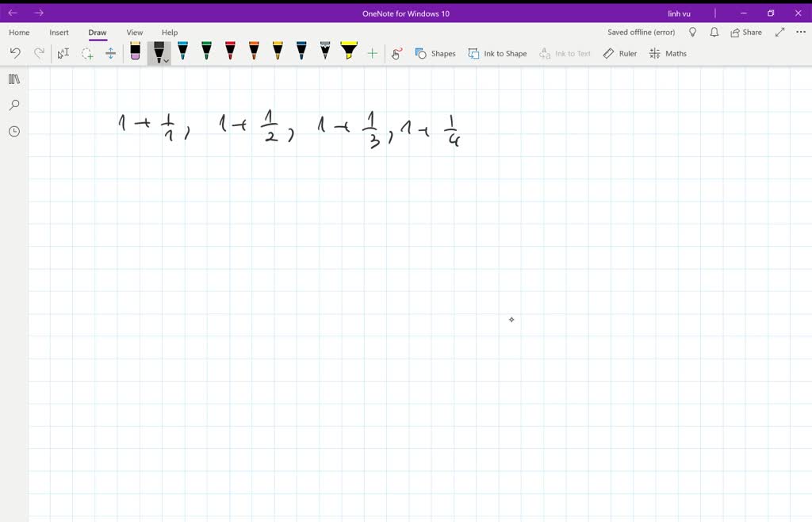This screenshot has width=812, height=522.
Task: Click the Share button
Action: (745, 32)
